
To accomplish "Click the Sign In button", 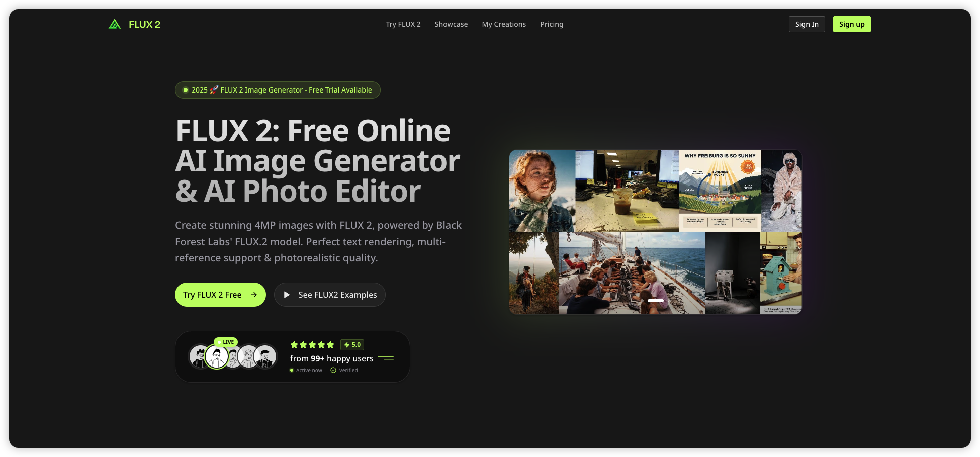I will pyautogui.click(x=807, y=24).
